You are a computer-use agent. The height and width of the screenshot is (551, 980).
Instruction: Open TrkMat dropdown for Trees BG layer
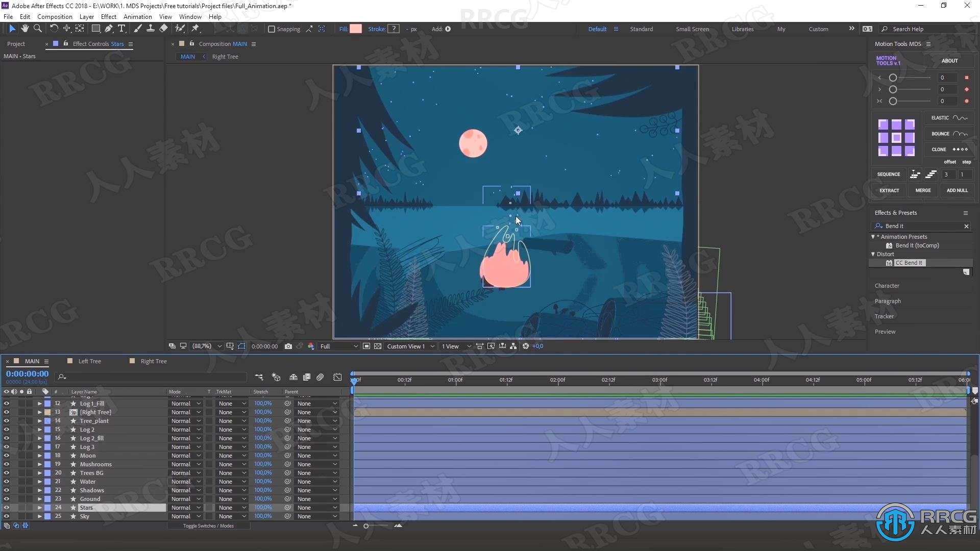[232, 473]
